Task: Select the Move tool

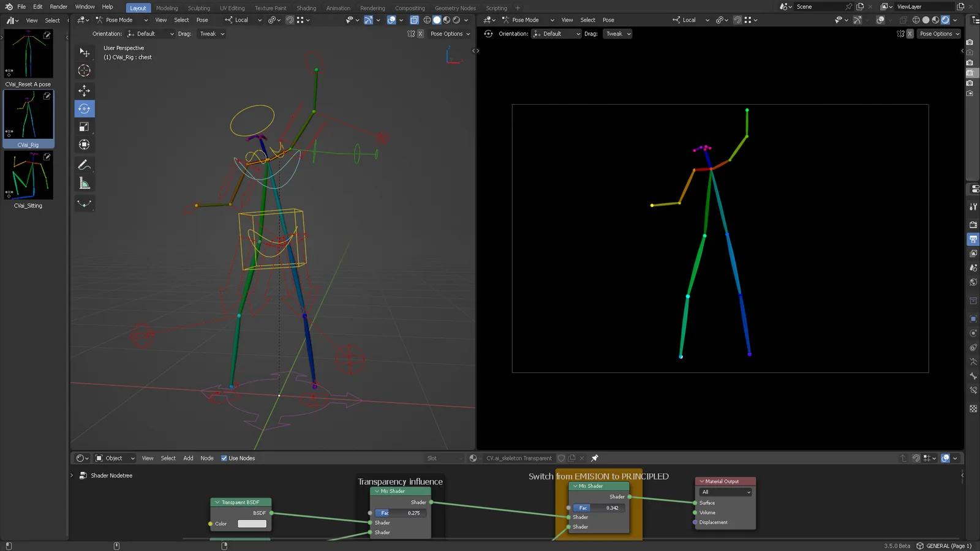Action: [85, 90]
